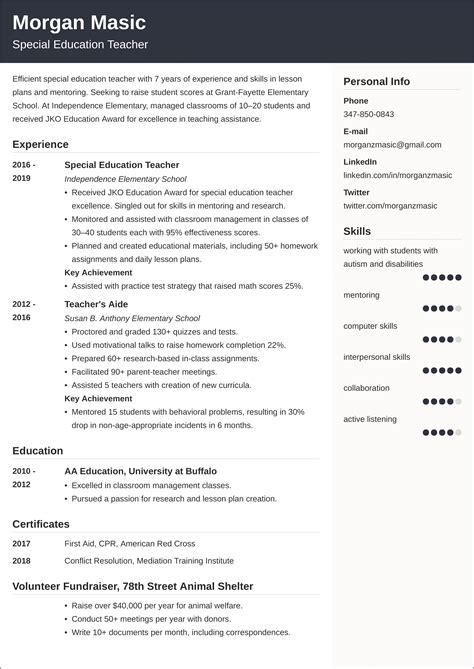This screenshot has width=474, height=669.
Task: Open the linkedin.com/in/morganzmasic link
Action: coord(398,175)
